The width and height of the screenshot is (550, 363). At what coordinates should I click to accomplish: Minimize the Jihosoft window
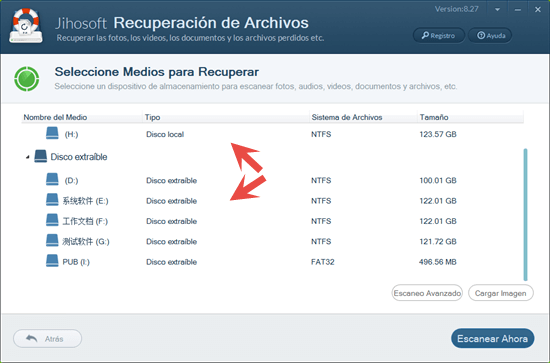[518, 10]
